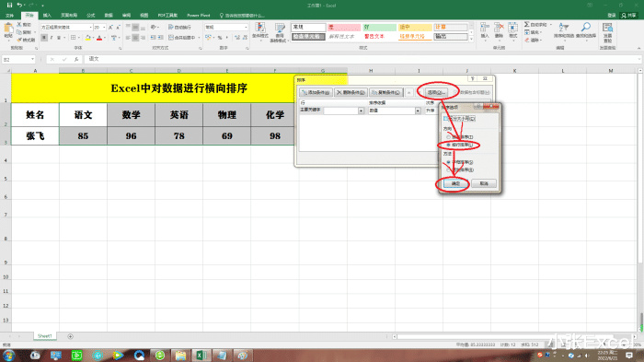Select 'sort top to bottom' radio option
Image resolution: width=644 pixels, height=362 pixels.
click(449, 136)
